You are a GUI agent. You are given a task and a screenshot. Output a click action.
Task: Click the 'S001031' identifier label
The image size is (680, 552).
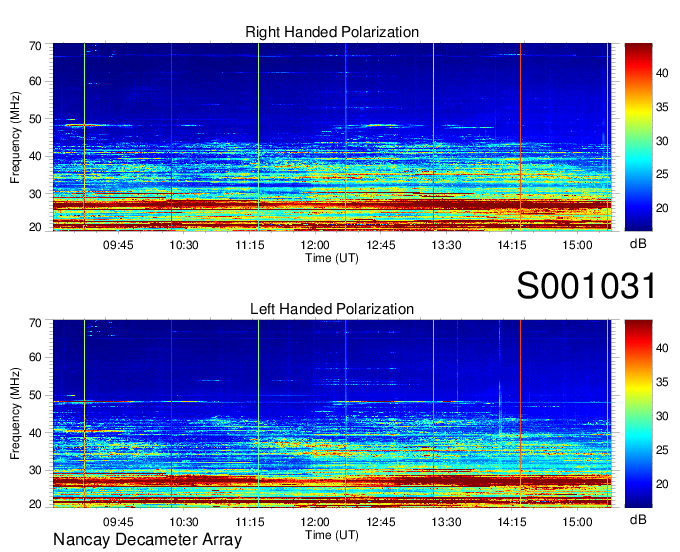(x=586, y=286)
